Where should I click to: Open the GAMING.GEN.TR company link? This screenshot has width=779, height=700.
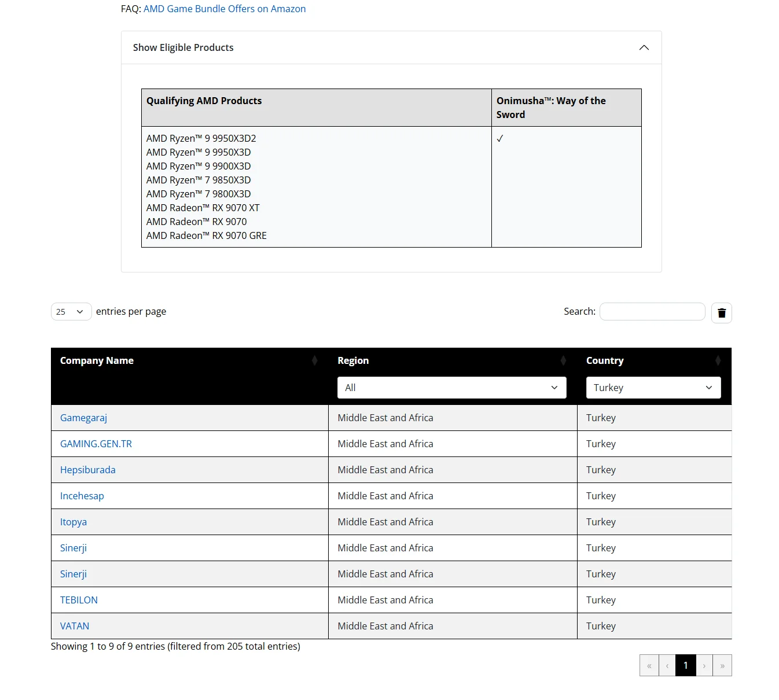96,444
